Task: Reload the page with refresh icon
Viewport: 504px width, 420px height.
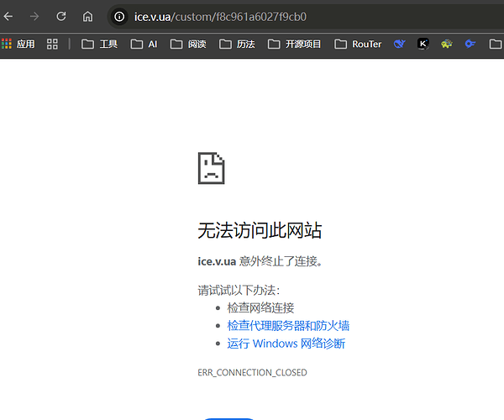Action: click(61, 16)
